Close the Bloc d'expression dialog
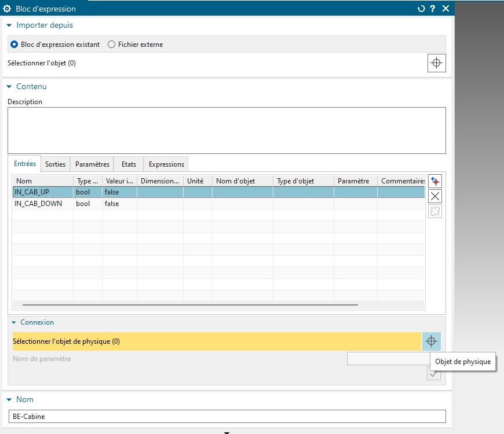The width and height of the screenshot is (504, 434). click(x=445, y=9)
